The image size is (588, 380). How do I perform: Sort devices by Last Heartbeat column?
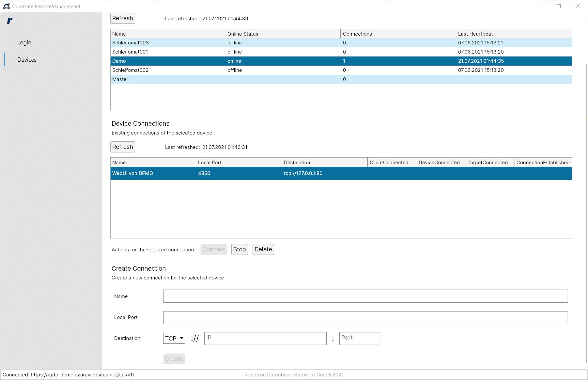[x=475, y=34]
